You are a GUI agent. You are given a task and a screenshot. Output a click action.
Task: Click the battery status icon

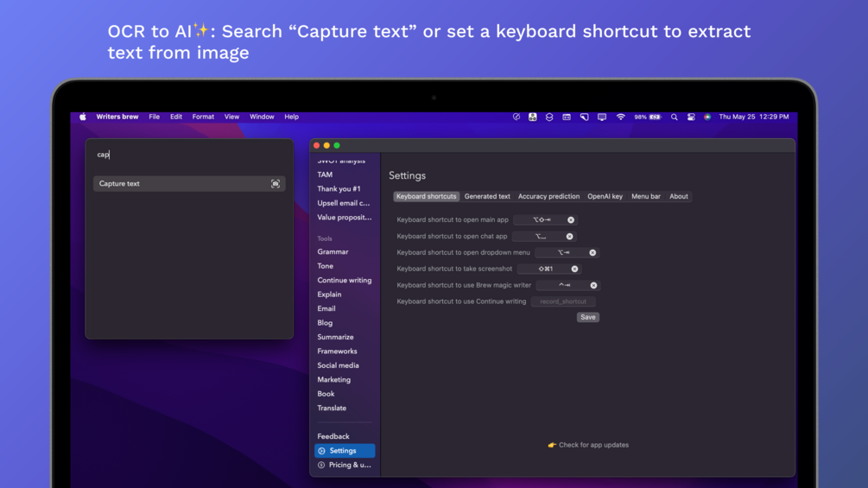click(648, 117)
